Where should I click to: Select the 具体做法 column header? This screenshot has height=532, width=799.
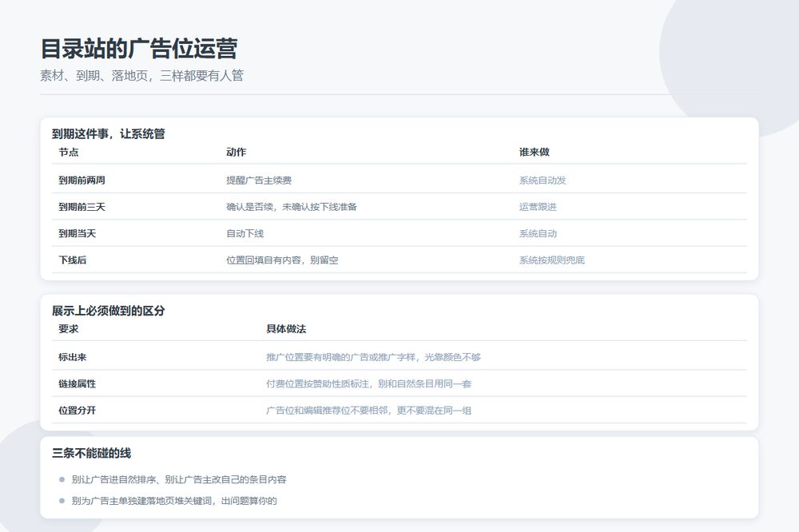(286, 328)
